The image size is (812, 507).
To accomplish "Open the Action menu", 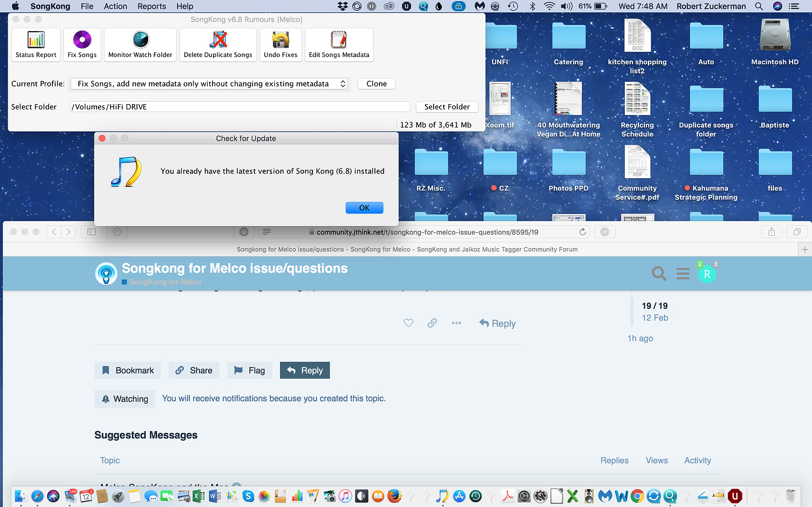I will (x=115, y=6).
